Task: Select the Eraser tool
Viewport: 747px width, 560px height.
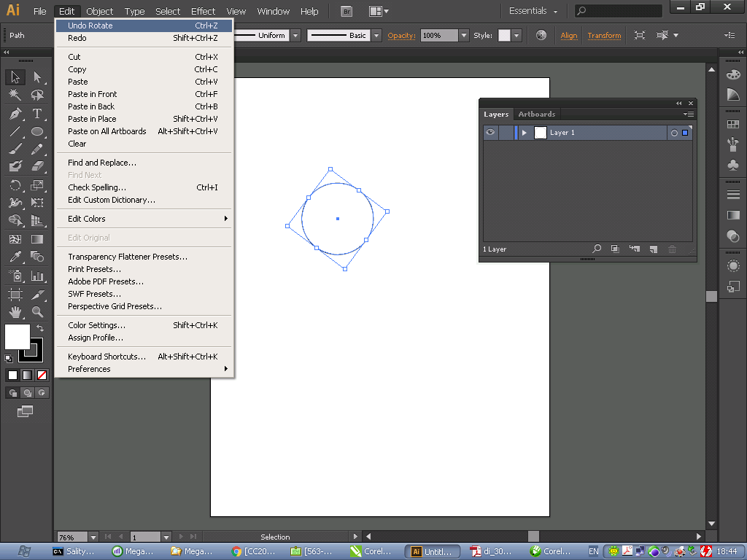Action: pos(37,166)
